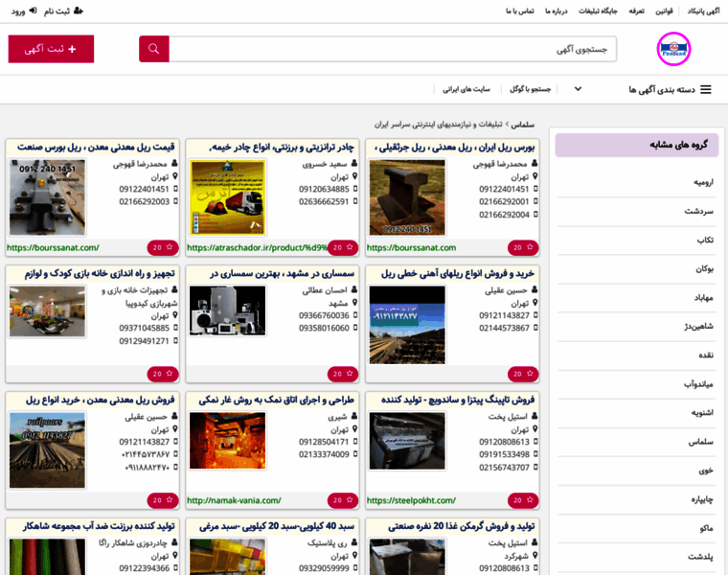Click star badge on steelpokht.com ad
This screenshot has width=728, height=575.
(518, 500)
